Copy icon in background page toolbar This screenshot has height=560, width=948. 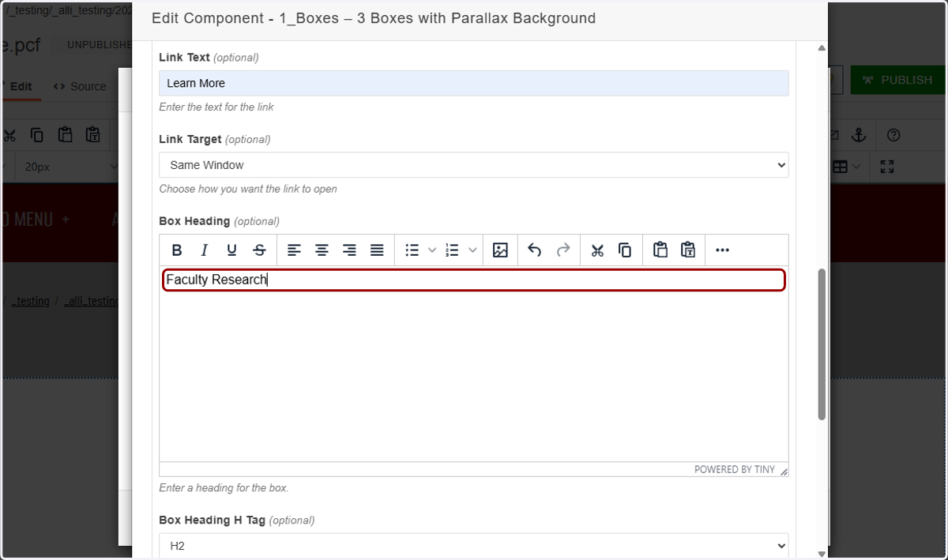[37, 135]
